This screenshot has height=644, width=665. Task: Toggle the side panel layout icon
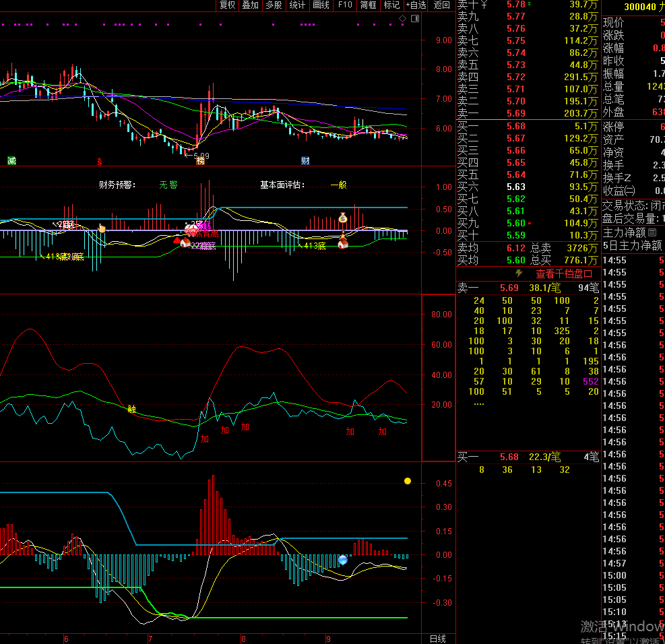tap(415, 19)
